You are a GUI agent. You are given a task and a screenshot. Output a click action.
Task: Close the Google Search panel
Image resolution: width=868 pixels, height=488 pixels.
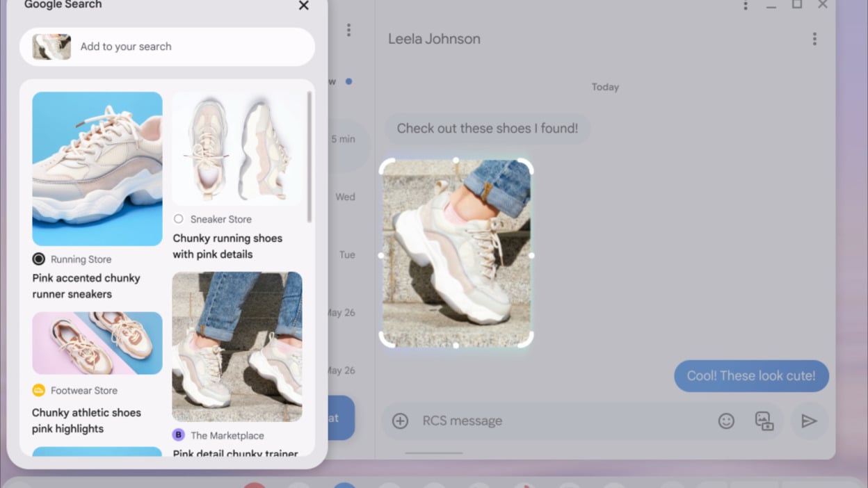[x=303, y=6]
